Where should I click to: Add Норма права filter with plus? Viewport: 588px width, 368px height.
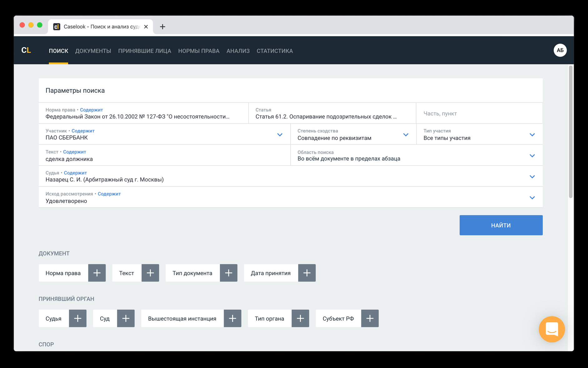97,273
